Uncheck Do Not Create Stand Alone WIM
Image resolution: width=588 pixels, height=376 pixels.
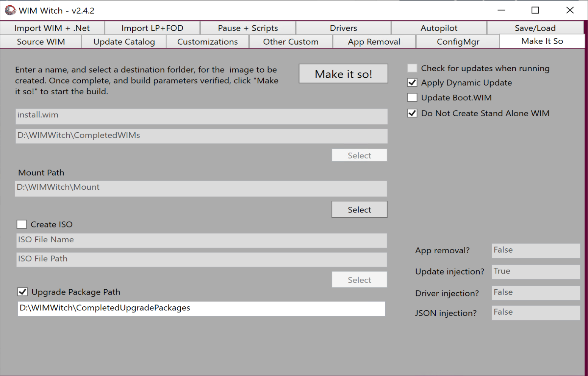tap(412, 113)
